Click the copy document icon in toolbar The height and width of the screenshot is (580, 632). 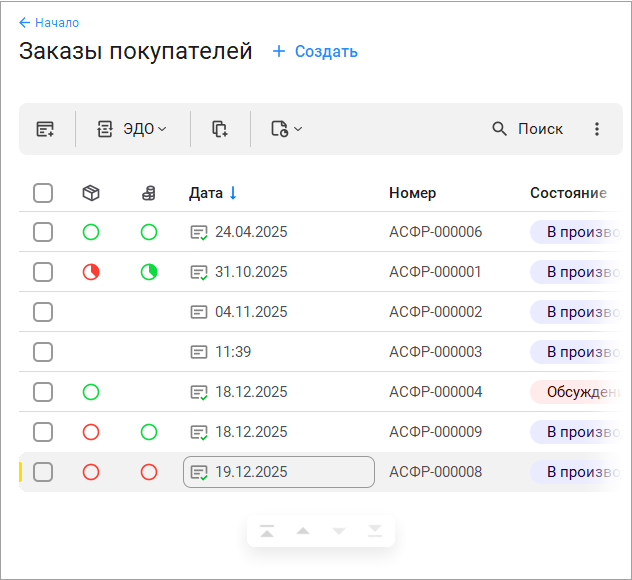point(220,129)
